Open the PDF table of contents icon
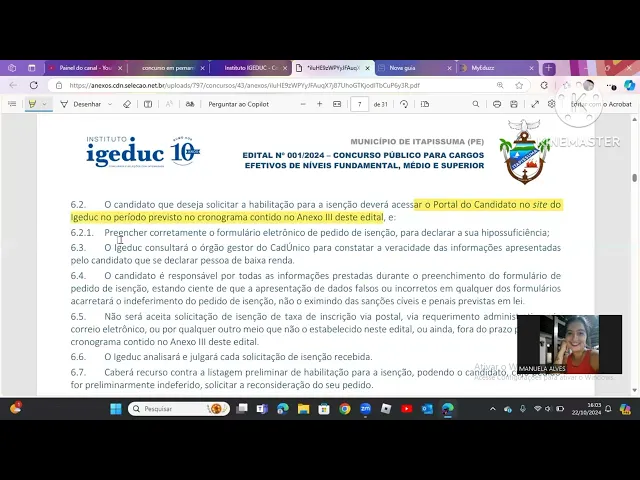This screenshot has width=640, height=480. click(x=12, y=104)
